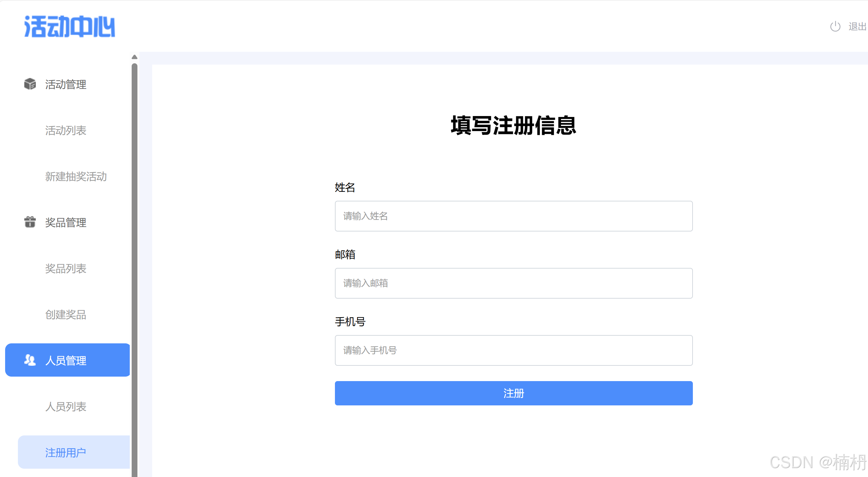Open 人员列表 in the sidebar
Image resolution: width=868 pixels, height=477 pixels.
[66, 407]
